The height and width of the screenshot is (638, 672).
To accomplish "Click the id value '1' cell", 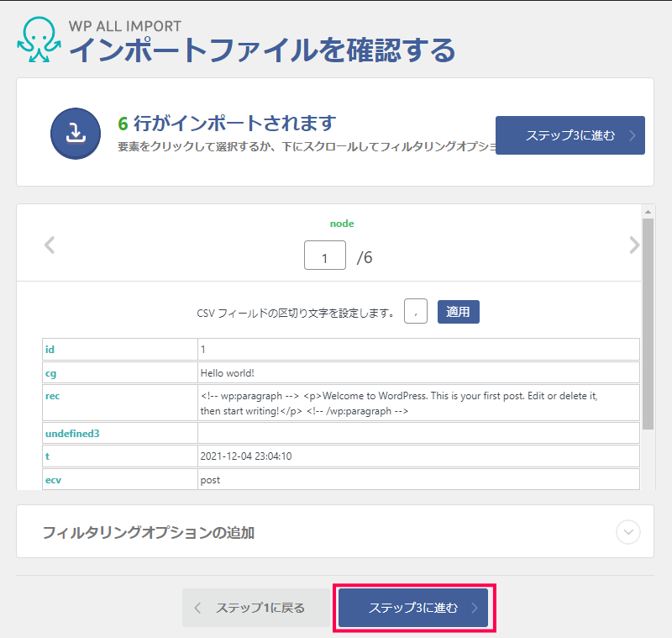I will click(x=418, y=349).
